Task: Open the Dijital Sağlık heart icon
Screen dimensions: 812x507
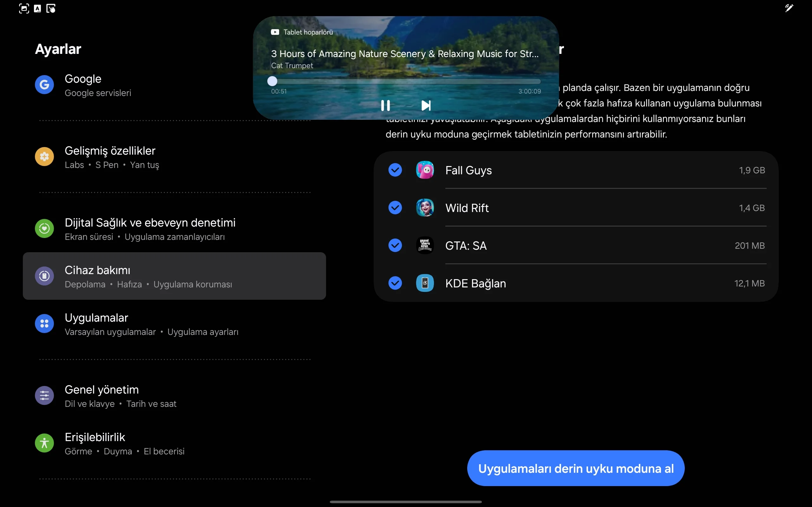Action: [44, 228]
